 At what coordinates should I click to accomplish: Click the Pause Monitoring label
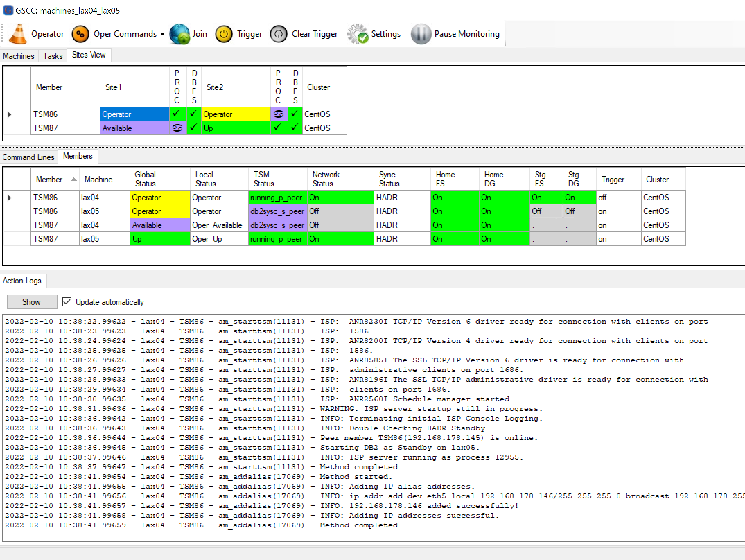pos(467,34)
